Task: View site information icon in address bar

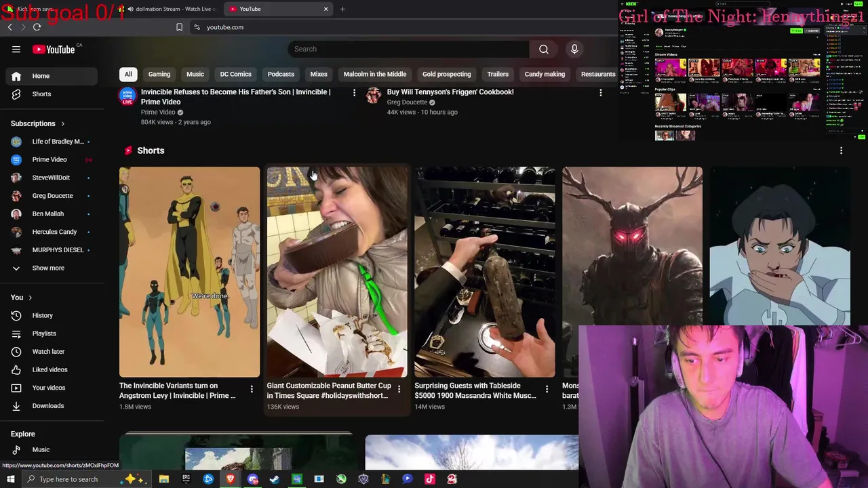Action: [x=197, y=27]
